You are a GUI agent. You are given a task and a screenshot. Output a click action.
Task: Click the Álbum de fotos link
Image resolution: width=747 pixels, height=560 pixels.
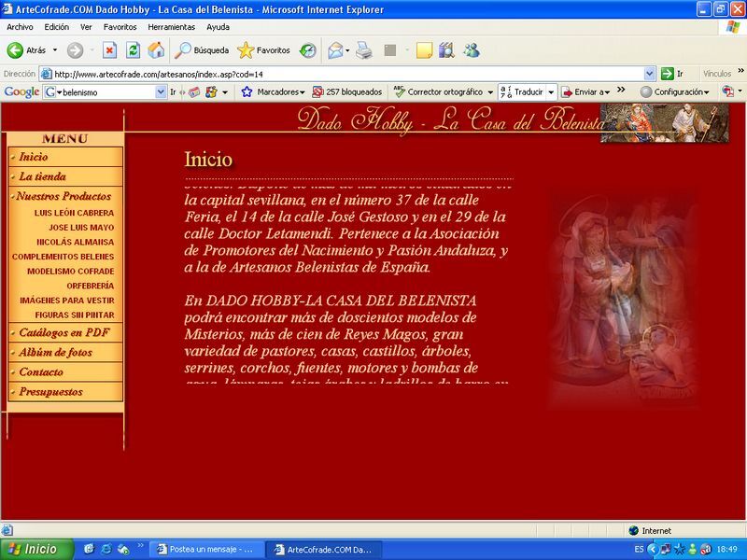pos(55,353)
